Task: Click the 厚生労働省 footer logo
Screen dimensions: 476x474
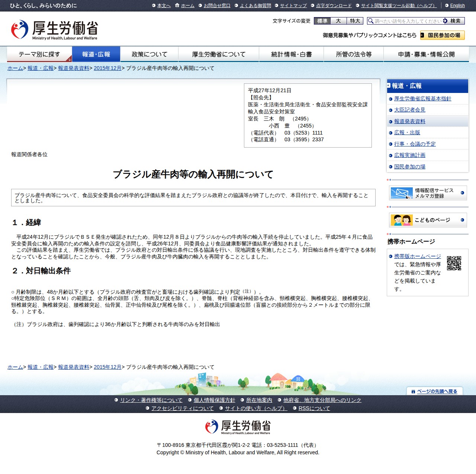Action: click(238, 428)
